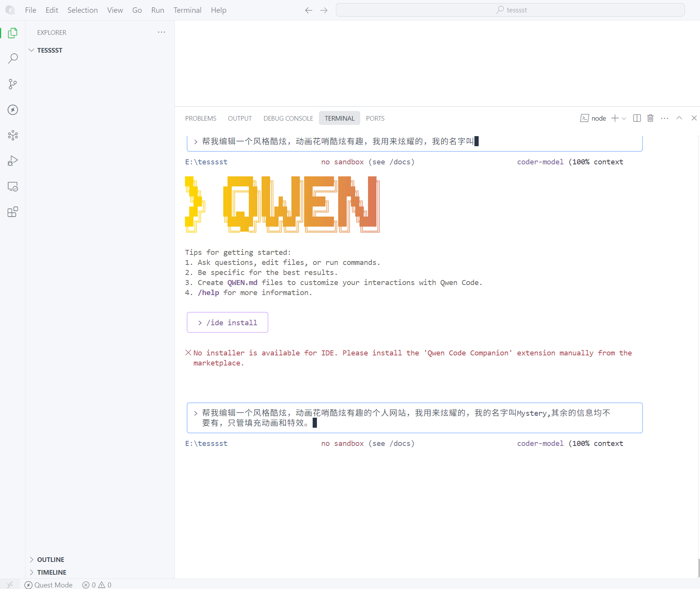Switch to the OUTPUT tab
The height and width of the screenshot is (589, 700).
pyautogui.click(x=240, y=118)
